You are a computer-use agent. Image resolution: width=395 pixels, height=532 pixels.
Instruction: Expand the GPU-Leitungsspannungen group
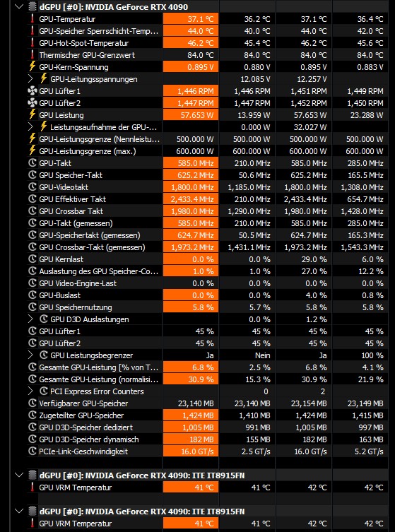click(30, 79)
